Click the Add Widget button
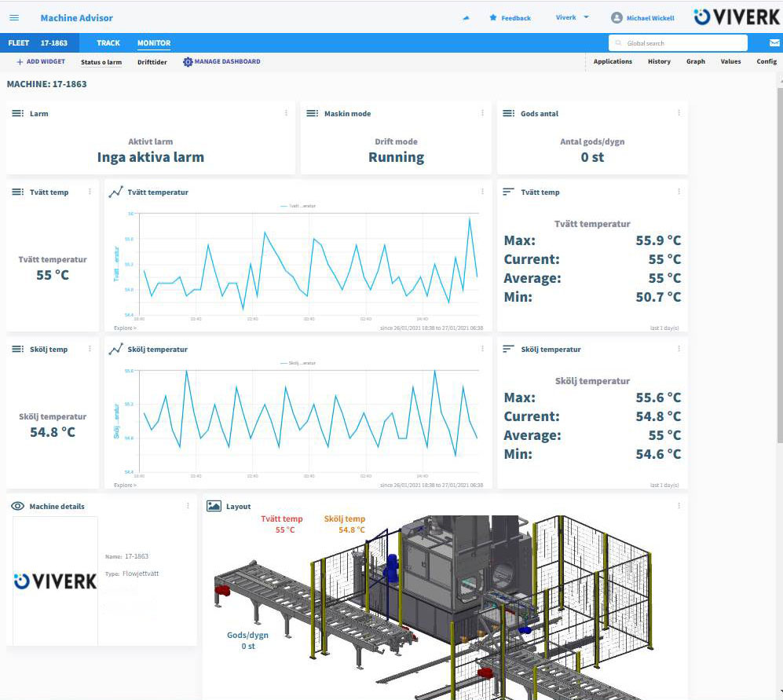 click(x=41, y=61)
